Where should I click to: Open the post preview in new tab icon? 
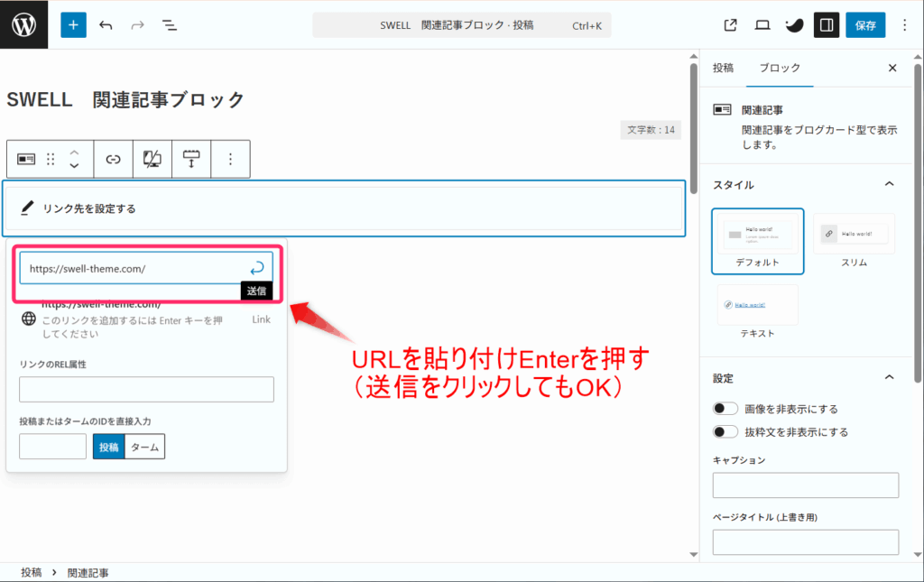pyautogui.click(x=730, y=24)
